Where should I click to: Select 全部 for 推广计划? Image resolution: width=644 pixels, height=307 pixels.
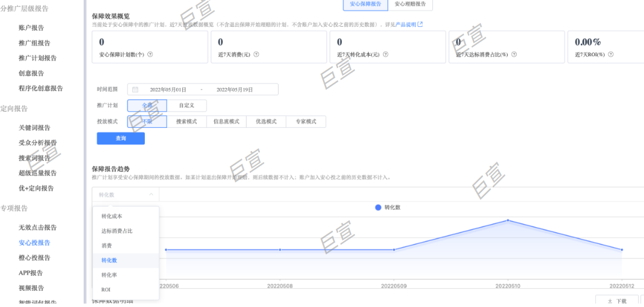[147, 105]
